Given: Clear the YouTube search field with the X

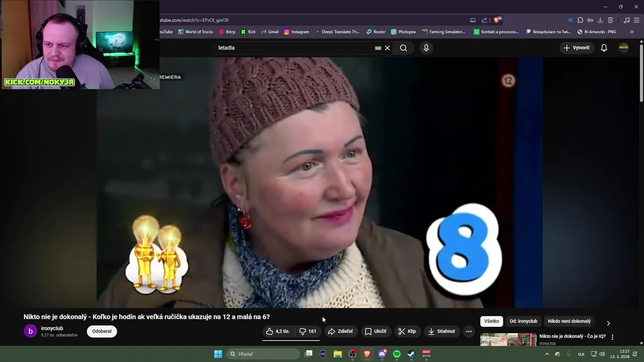Looking at the screenshot, I should pyautogui.click(x=387, y=48).
